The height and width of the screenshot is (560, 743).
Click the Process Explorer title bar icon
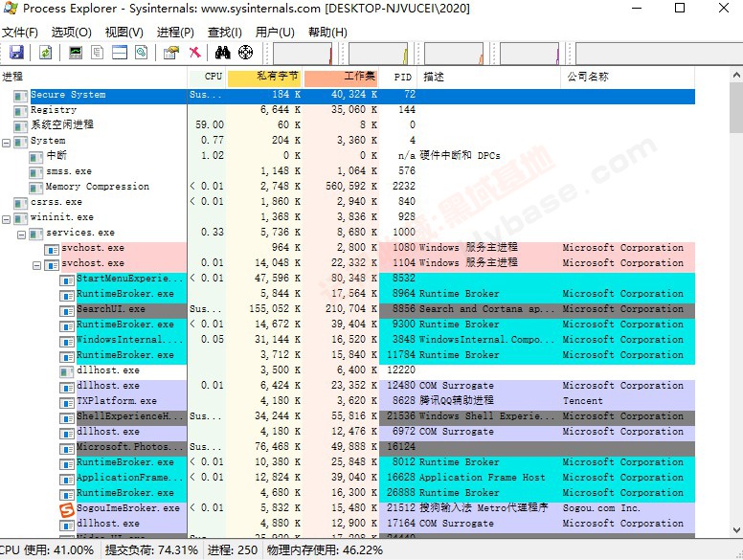[x=11, y=8]
